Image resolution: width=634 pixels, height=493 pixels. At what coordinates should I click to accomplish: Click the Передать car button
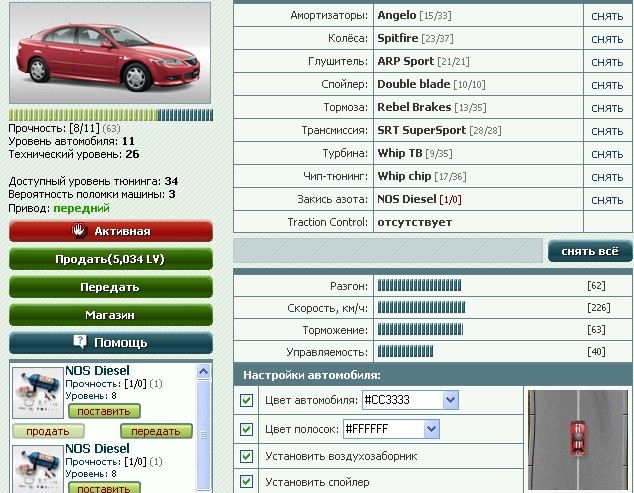[111, 287]
